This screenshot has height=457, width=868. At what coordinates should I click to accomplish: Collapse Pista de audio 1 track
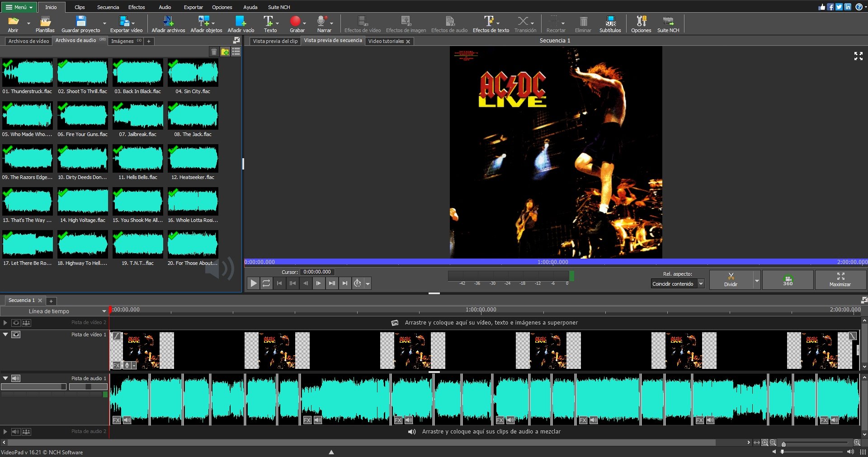(x=5, y=378)
